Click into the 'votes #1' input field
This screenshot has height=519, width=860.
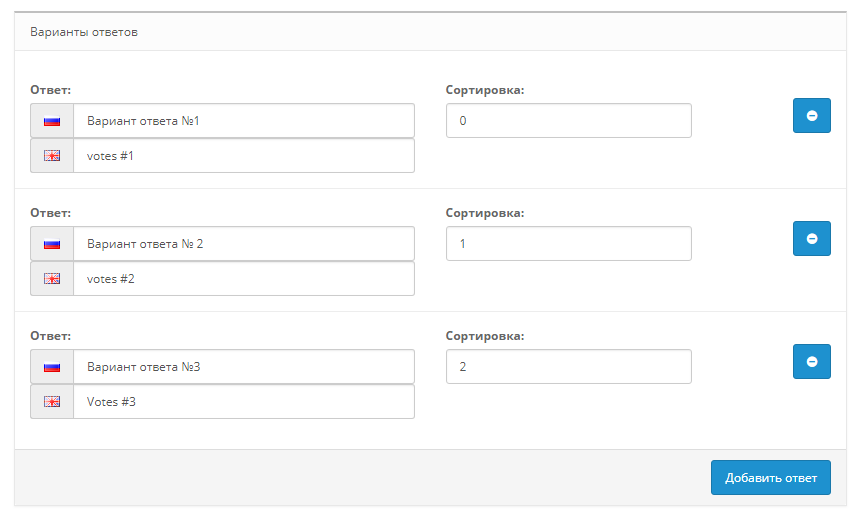click(x=243, y=156)
